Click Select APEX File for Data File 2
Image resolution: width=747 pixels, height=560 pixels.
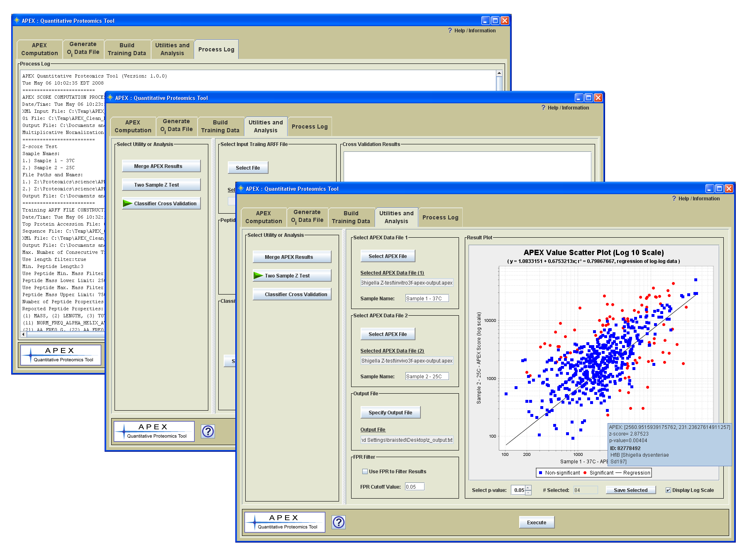(388, 334)
